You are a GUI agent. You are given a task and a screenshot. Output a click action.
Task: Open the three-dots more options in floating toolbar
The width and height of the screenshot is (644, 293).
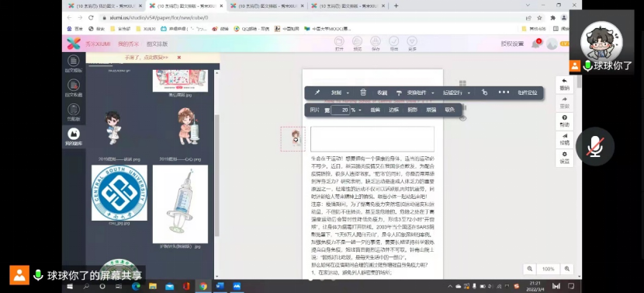pos(504,92)
